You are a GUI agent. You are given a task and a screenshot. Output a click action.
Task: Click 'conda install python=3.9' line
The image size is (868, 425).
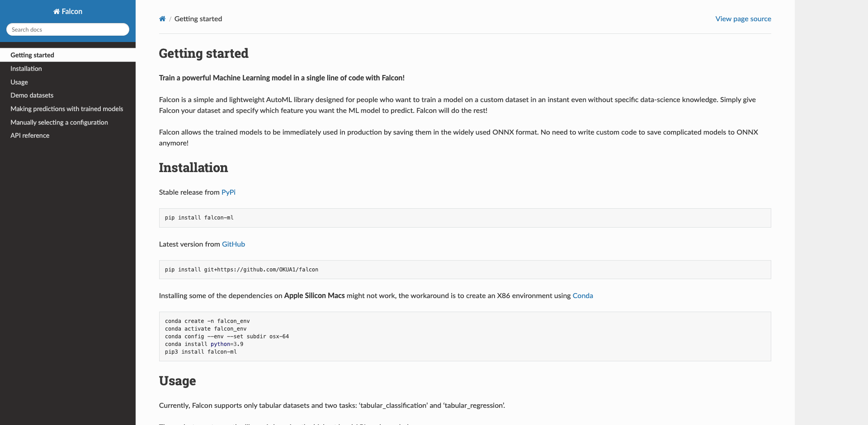pyautogui.click(x=204, y=344)
